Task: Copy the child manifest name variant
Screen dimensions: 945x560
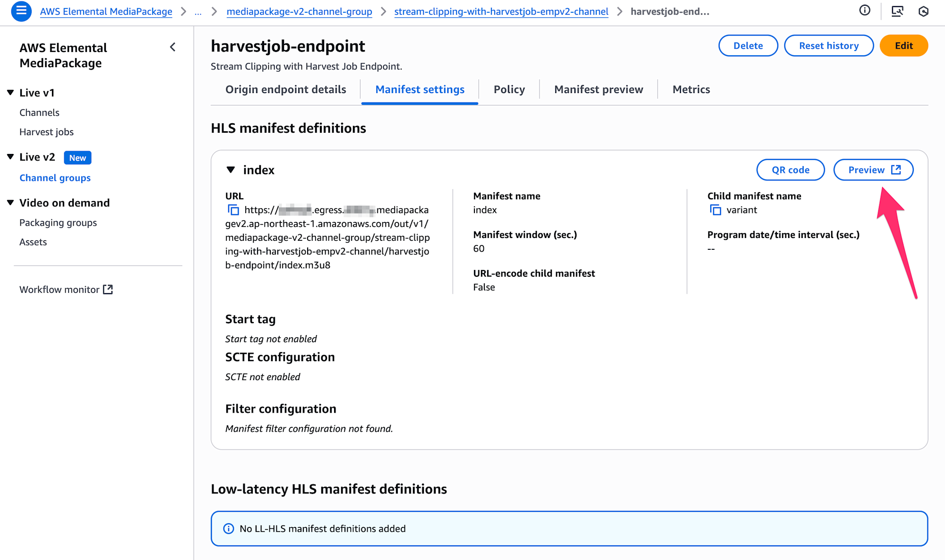Action: pos(715,210)
